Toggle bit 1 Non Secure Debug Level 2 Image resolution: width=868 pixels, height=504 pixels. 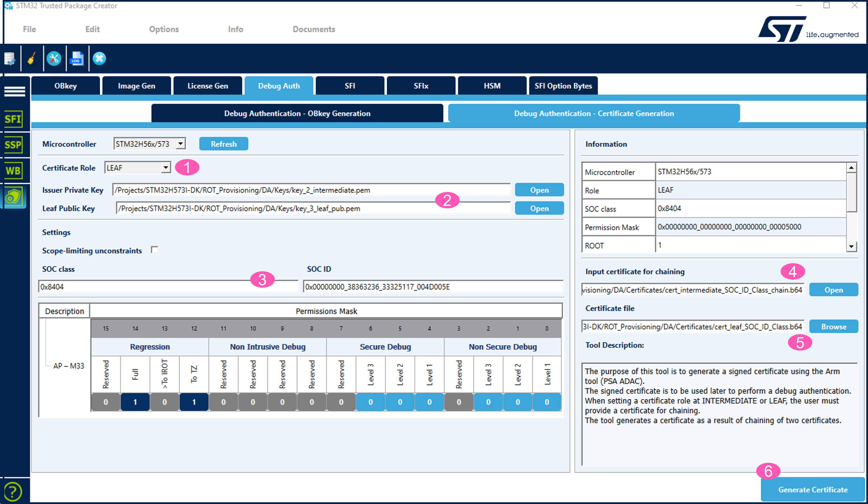pos(518,402)
